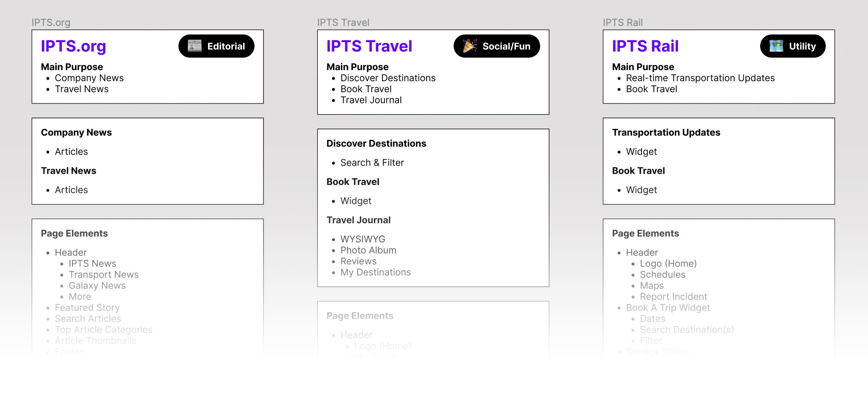Image resolution: width=868 pixels, height=395 pixels.
Task: Select the WYSIWYG bullet under Travel Journal
Action: 362,239
